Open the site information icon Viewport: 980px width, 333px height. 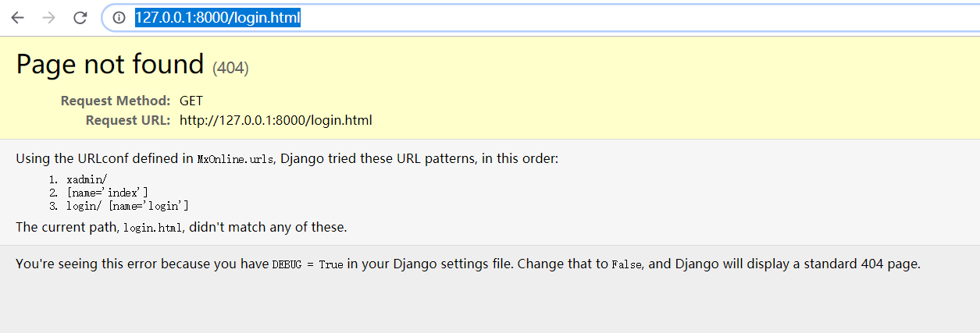point(119,18)
